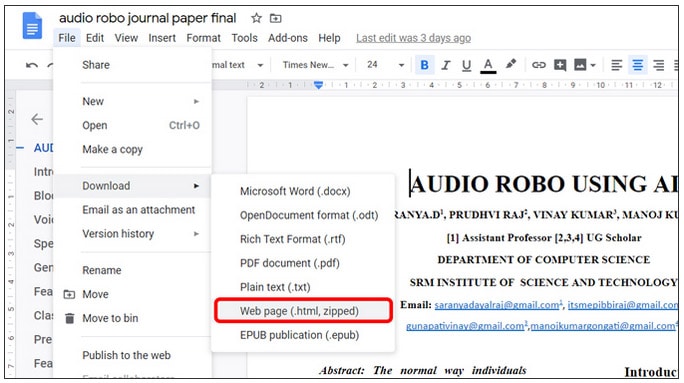The image size is (684, 383).
Task: Align text to the left
Action: point(616,65)
